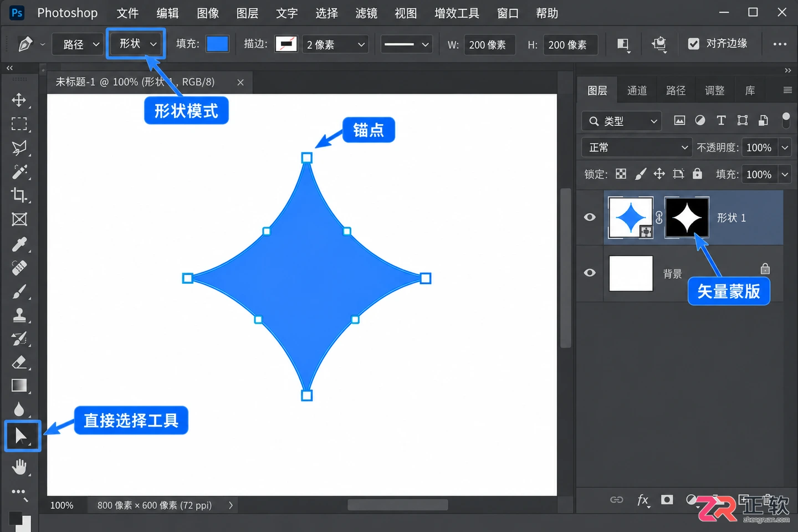Select the Eraser tool
The height and width of the screenshot is (532, 798).
[x=19, y=362]
